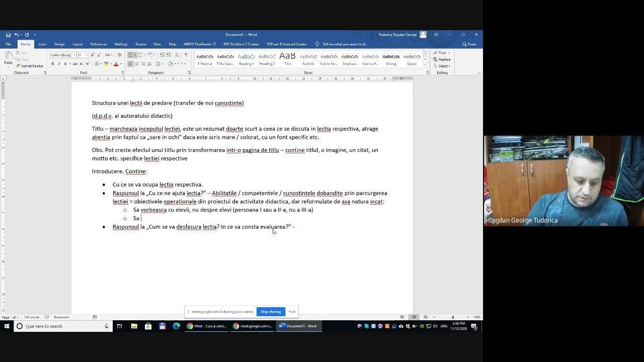Toggle left paragraph alignment

click(130, 64)
